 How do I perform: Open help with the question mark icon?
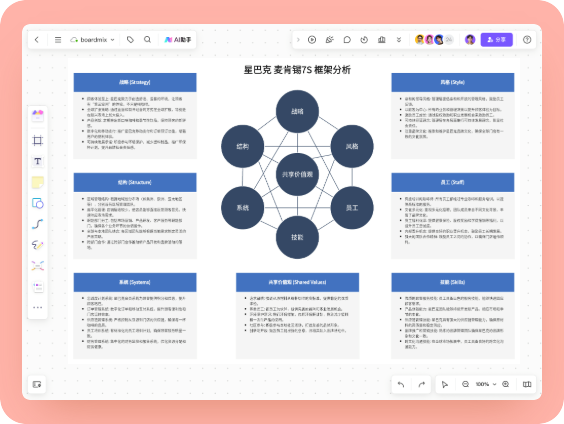tap(527, 40)
